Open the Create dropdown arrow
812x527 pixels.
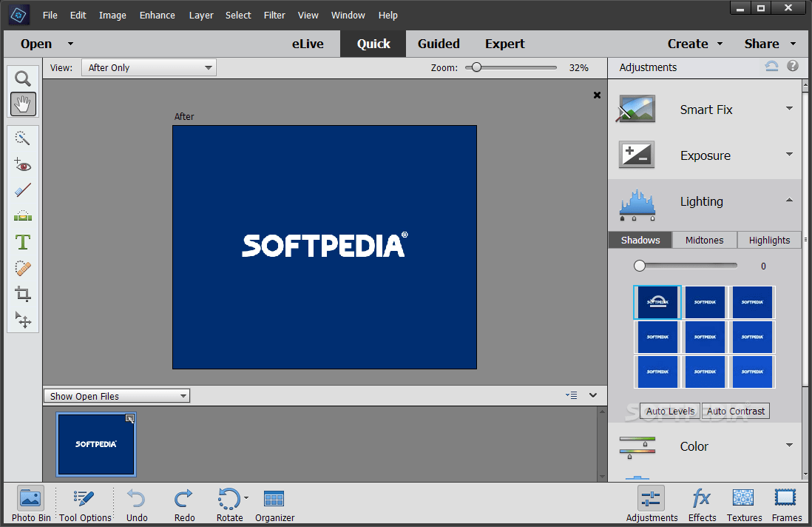coord(720,44)
